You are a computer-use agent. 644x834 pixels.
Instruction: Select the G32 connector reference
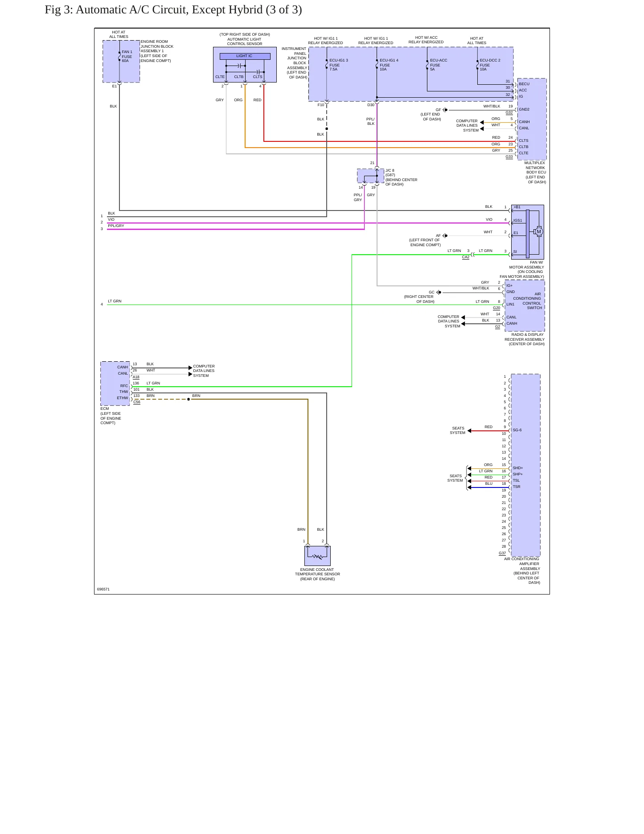point(509,113)
